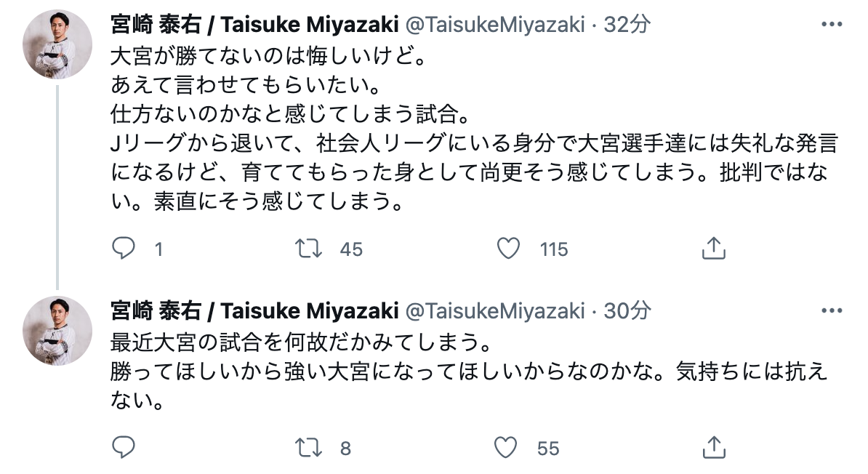Open the 32分 timestamp link

click(627, 24)
